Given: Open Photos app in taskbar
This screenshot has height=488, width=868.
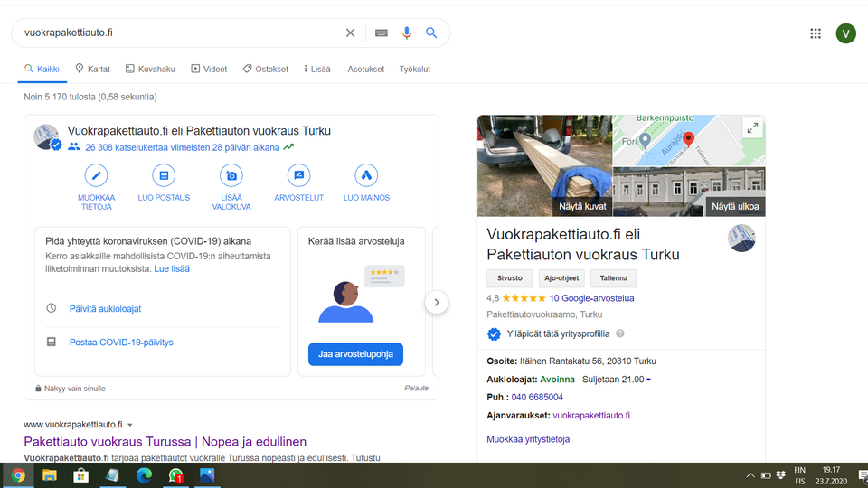Looking at the screenshot, I should tap(207, 475).
